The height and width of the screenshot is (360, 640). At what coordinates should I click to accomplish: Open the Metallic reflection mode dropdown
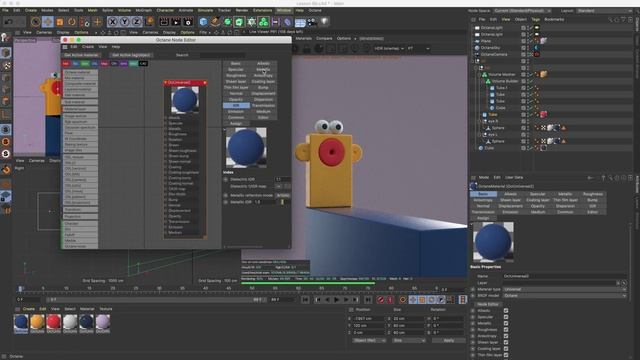pos(282,196)
